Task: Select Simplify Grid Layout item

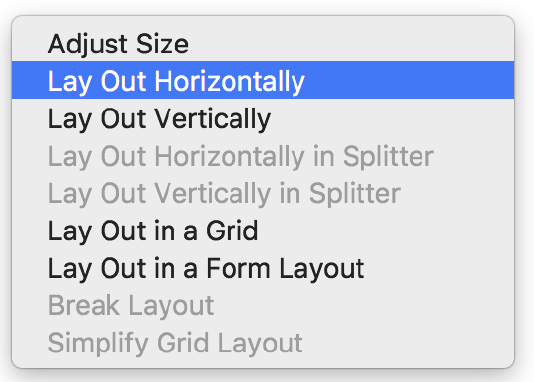Action: (x=263, y=343)
